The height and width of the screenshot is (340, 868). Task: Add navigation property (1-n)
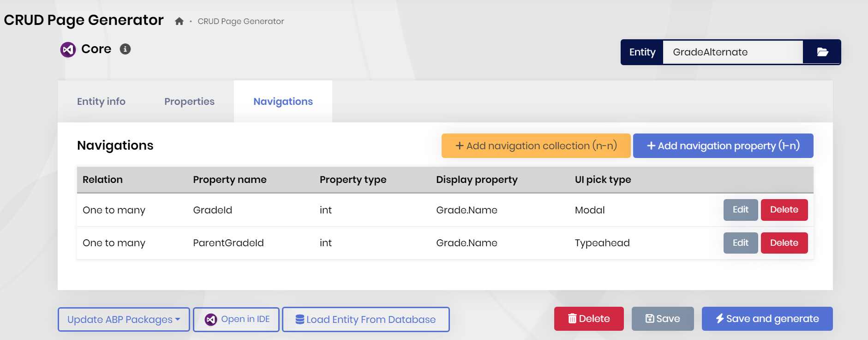click(x=723, y=146)
